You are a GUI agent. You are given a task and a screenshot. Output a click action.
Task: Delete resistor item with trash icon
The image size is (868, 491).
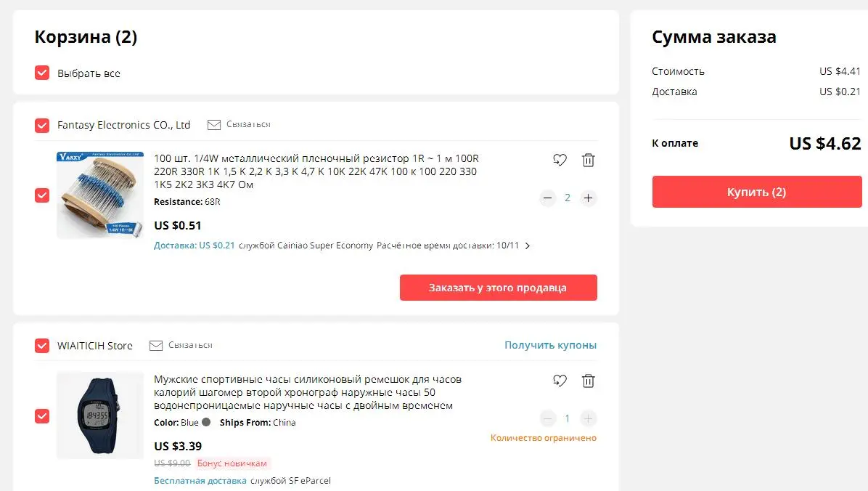(588, 161)
